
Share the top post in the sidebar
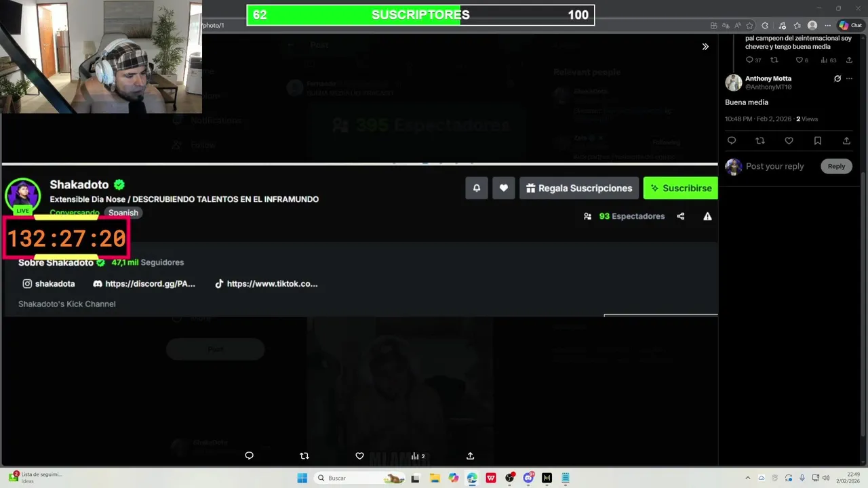click(x=849, y=60)
